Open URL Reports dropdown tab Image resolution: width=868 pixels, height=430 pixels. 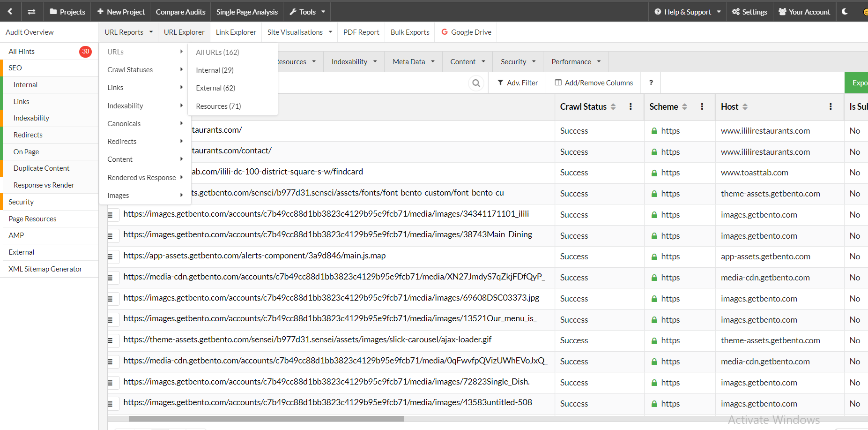pos(129,32)
